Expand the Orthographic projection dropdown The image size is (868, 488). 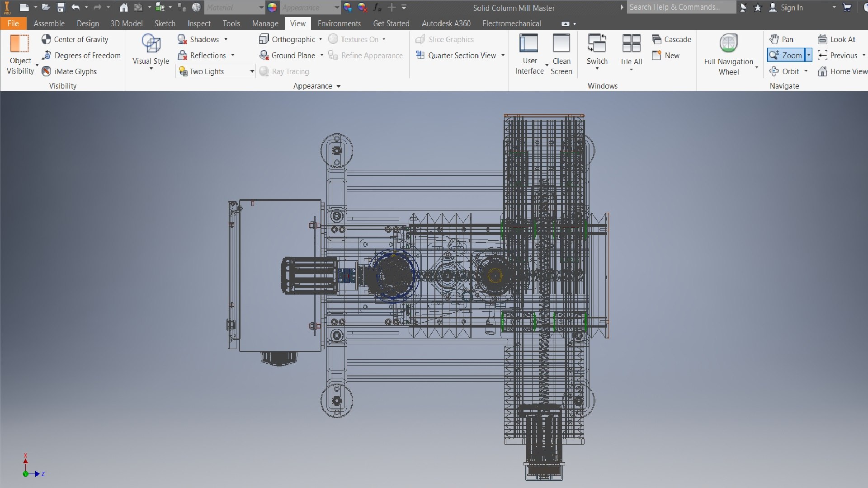click(x=320, y=39)
